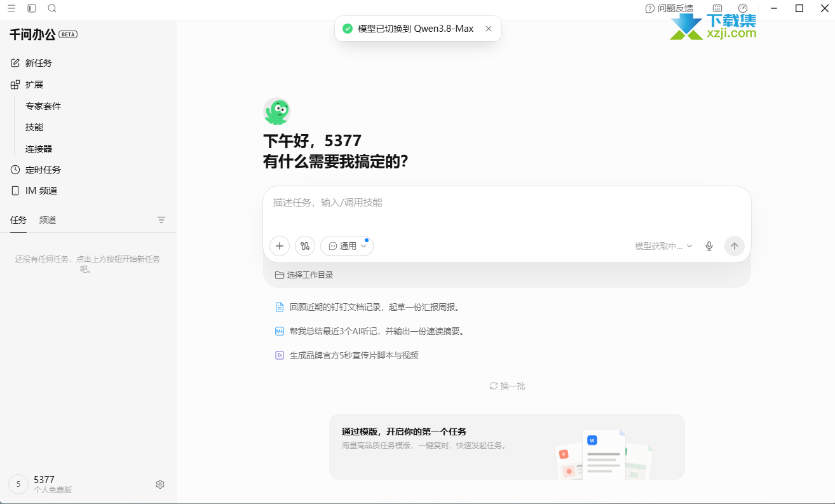Click the template documents illustration
835x504 pixels.
[604, 454]
